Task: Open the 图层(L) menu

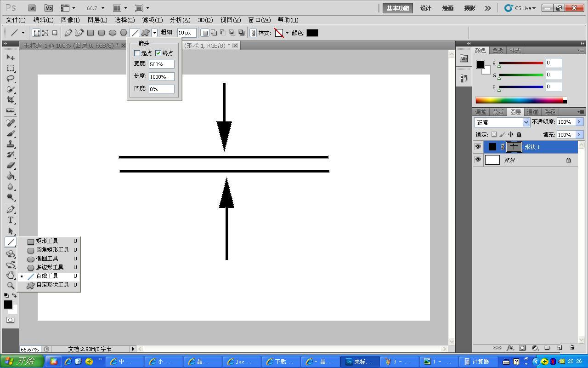Action: pos(97,20)
